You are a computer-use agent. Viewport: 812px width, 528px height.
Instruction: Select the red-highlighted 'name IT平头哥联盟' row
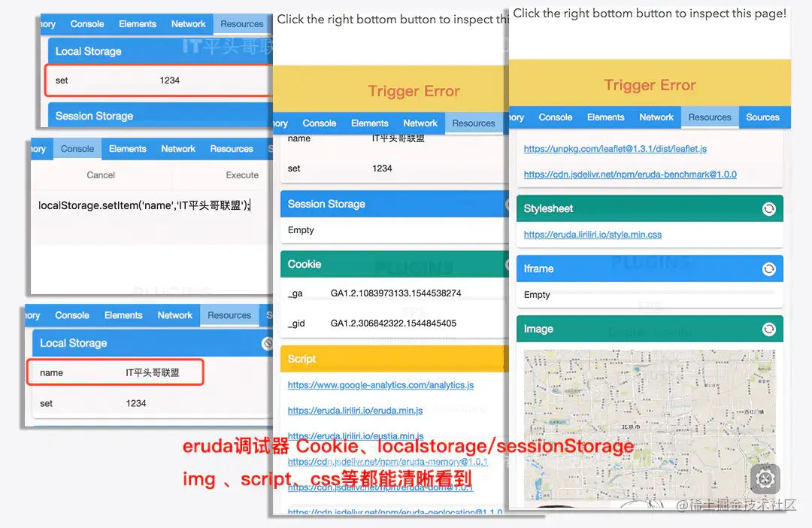tap(115, 372)
